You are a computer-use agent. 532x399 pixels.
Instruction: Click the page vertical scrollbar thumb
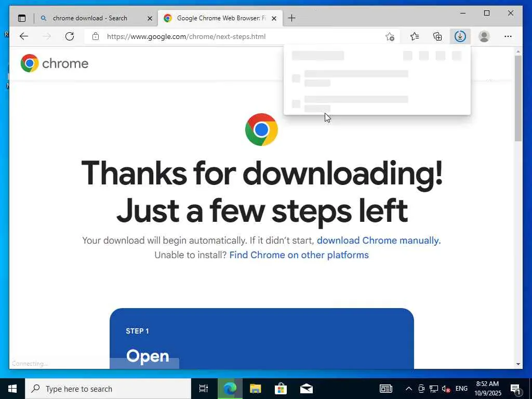pos(518,98)
